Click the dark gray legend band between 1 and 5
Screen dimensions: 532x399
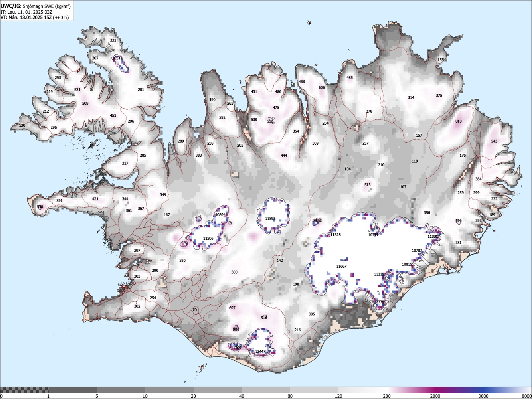(72, 390)
